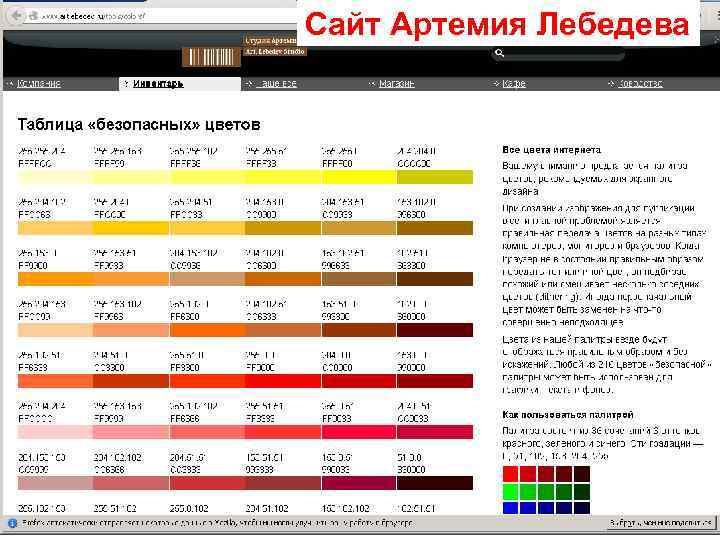The height and width of the screenshot is (540, 720).
Task: Select the 996600 brown swatch
Action: (435, 228)
